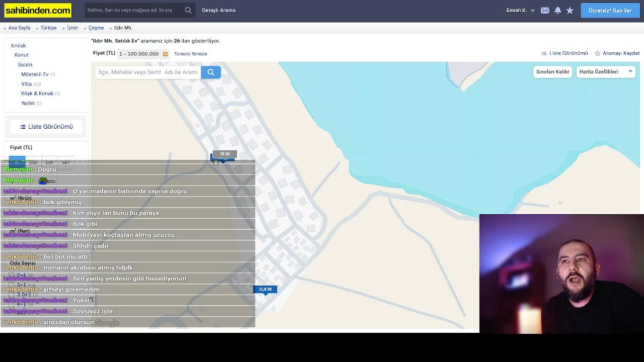The image size is (644, 362).
Task: Focus the map district search field
Action: pyautogui.click(x=148, y=72)
